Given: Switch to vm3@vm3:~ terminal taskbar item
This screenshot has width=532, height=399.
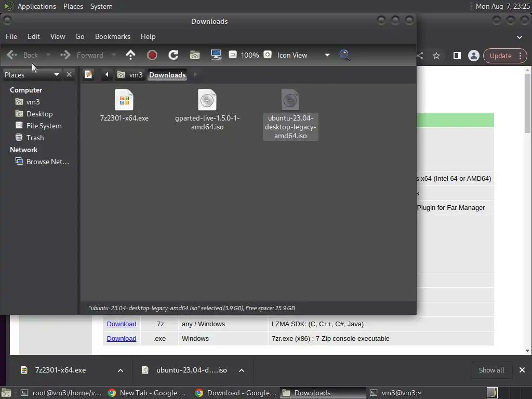Looking at the screenshot, I should (x=395, y=393).
